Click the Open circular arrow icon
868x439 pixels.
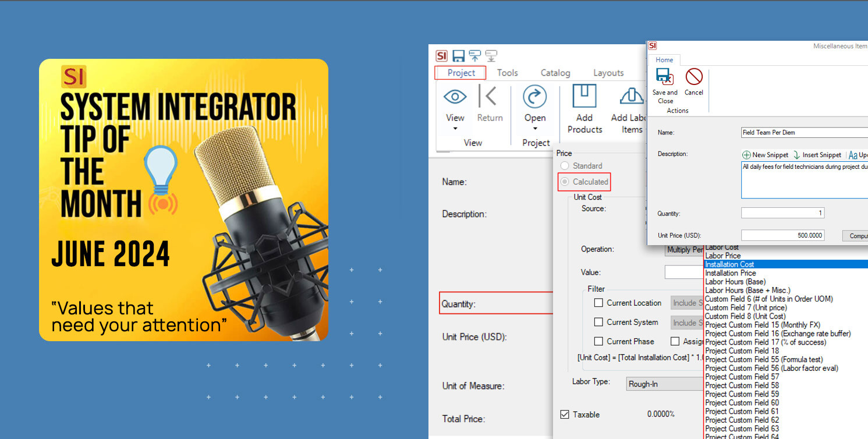click(534, 97)
